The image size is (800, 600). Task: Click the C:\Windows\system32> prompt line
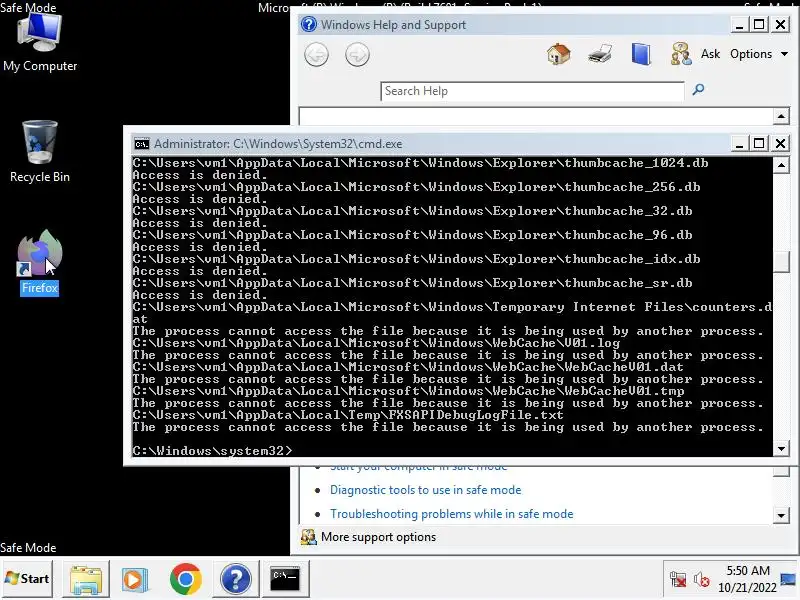click(x=212, y=451)
